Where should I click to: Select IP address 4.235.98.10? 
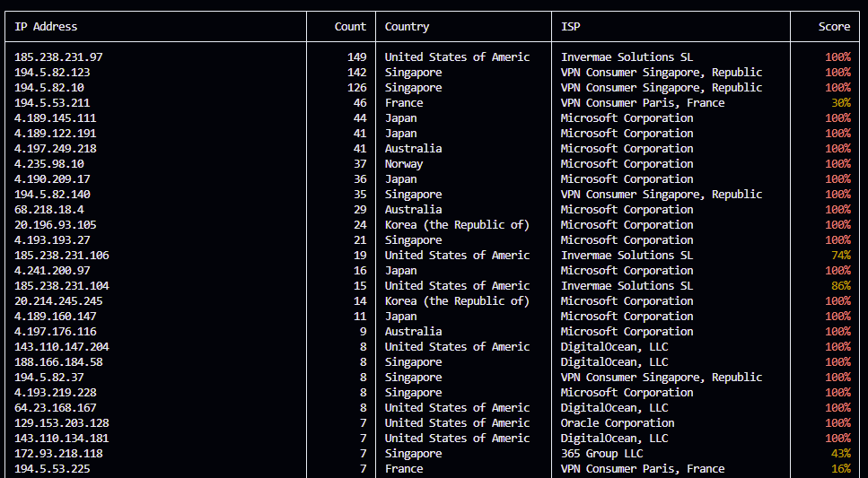[49, 164]
